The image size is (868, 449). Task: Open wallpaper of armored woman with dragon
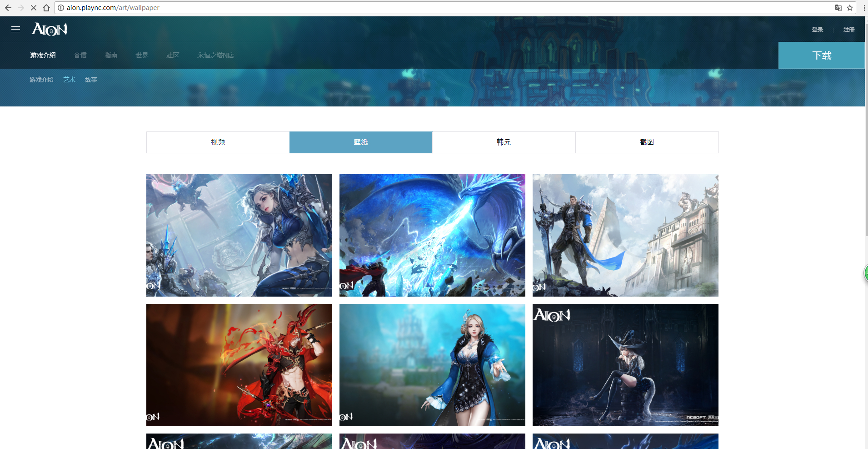pos(239,235)
